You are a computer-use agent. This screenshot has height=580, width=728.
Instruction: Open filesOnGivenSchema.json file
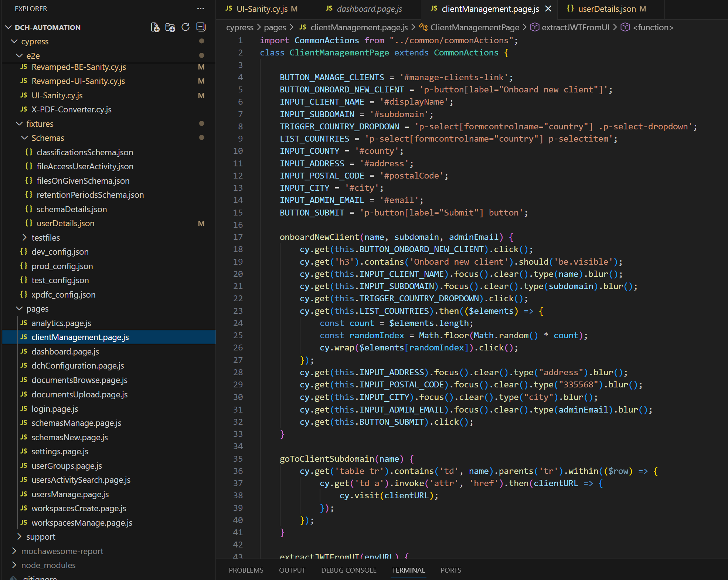(x=83, y=181)
